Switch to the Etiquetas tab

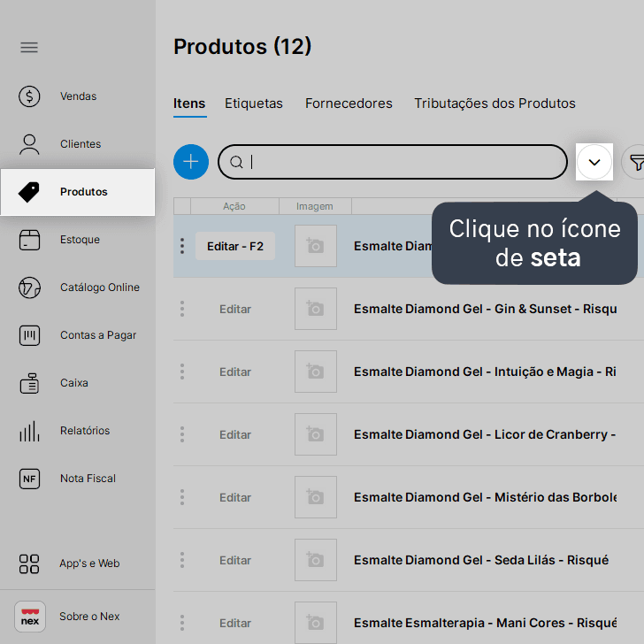[x=254, y=103]
